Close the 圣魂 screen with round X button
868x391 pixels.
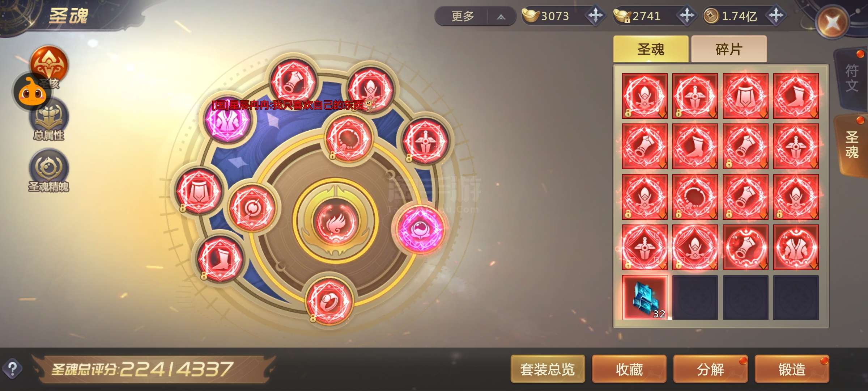832,22
